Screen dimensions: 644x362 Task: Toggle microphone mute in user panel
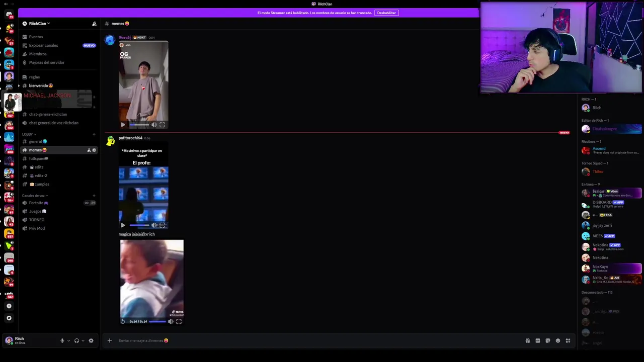click(62, 340)
